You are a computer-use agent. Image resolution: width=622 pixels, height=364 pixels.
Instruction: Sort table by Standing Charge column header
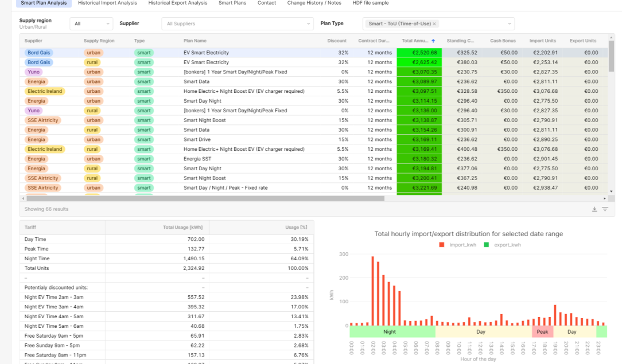(461, 41)
